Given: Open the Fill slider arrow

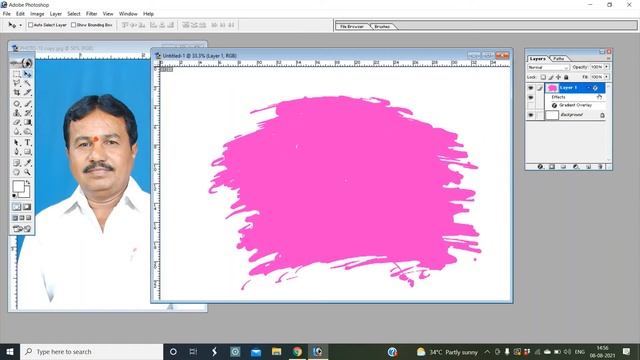Looking at the screenshot, I should [607, 77].
